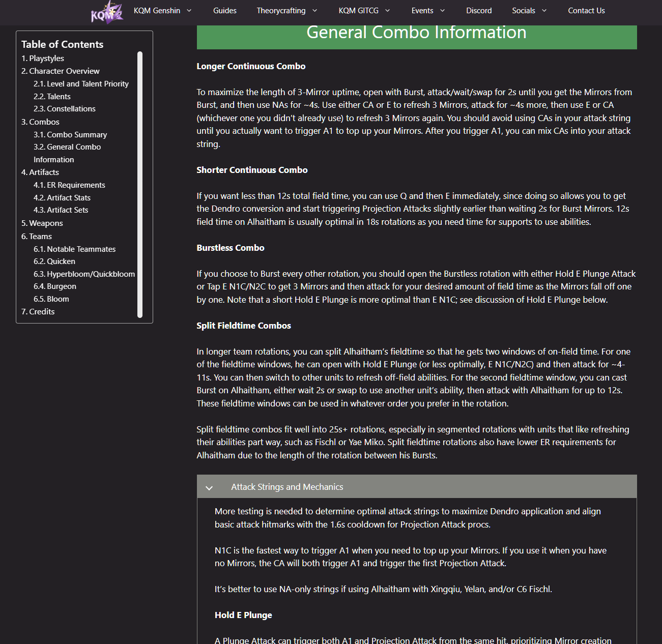This screenshot has width=662, height=644.
Task: Click the Table of Contents title
Action: click(x=62, y=45)
